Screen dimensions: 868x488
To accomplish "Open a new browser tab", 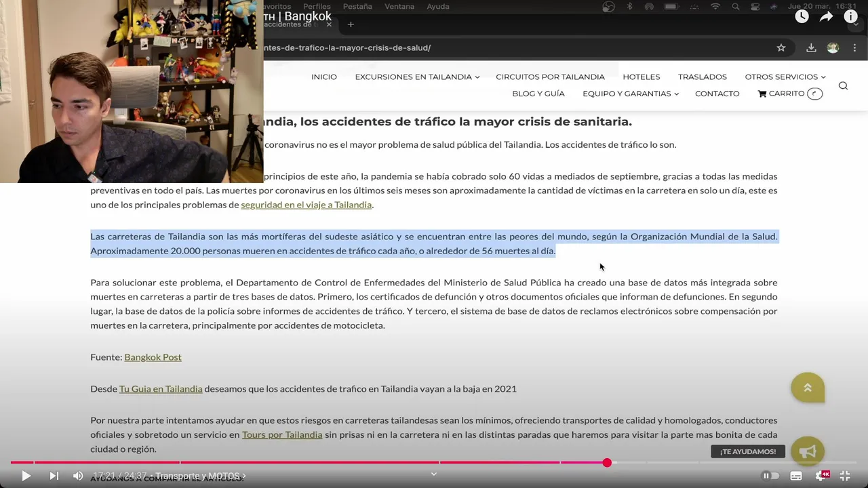I will point(351,24).
